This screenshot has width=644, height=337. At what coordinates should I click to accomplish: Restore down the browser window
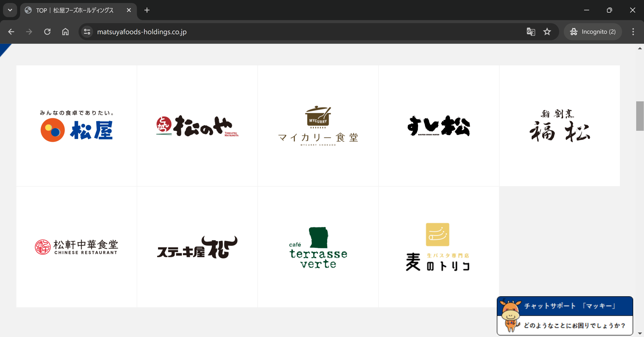609,10
